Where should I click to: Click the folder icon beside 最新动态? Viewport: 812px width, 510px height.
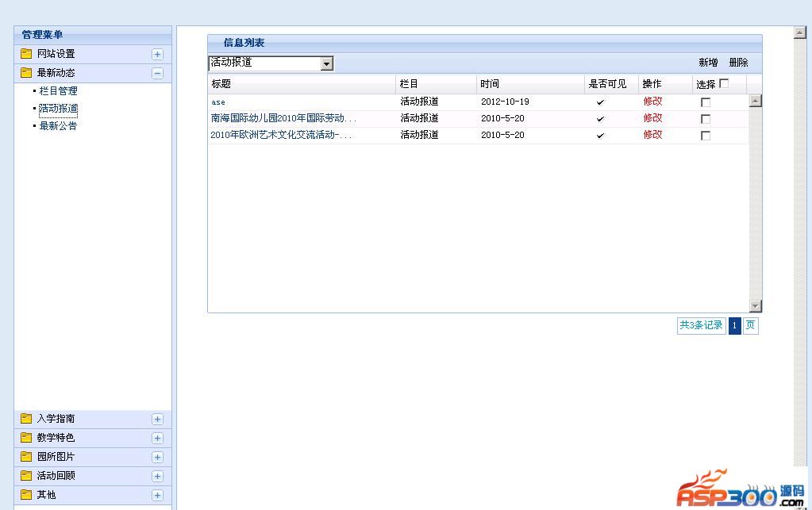click(26, 73)
